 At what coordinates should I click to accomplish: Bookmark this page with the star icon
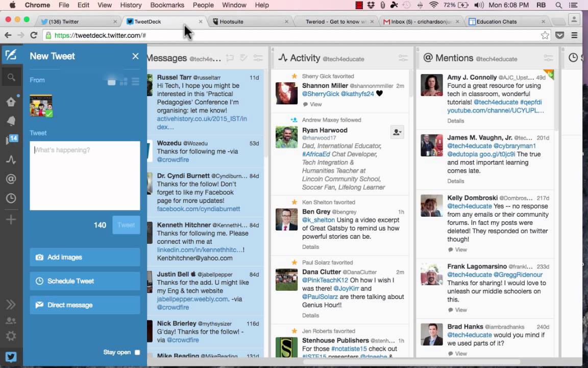tap(545, 35)
